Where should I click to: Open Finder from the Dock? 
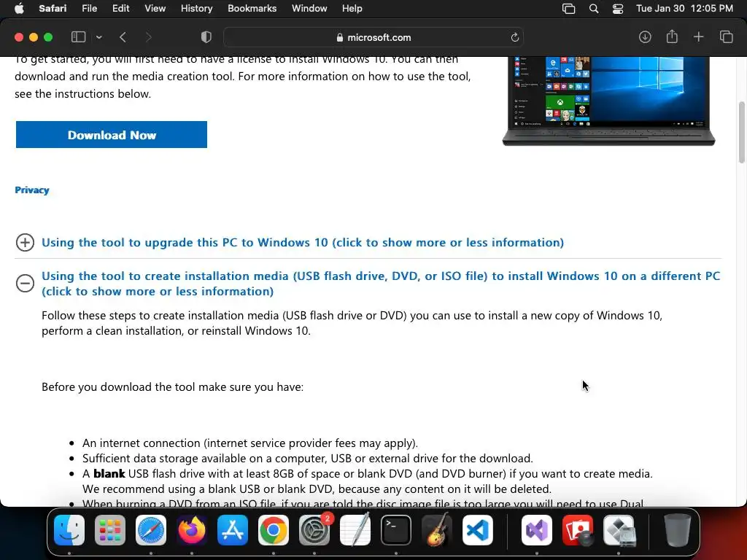pyautogui.click(x=69, y=530)
